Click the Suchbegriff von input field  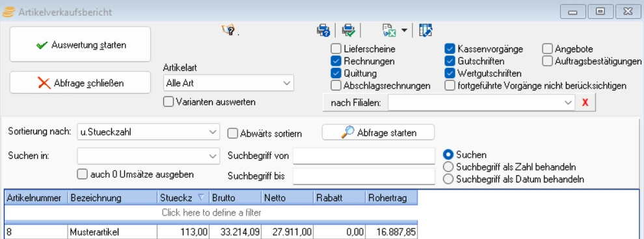pos(364,156)
